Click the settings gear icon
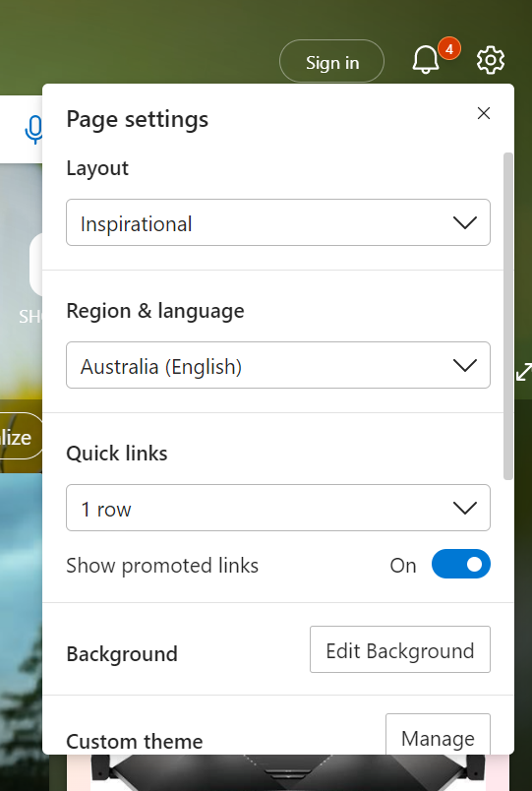 pos(490,60)
